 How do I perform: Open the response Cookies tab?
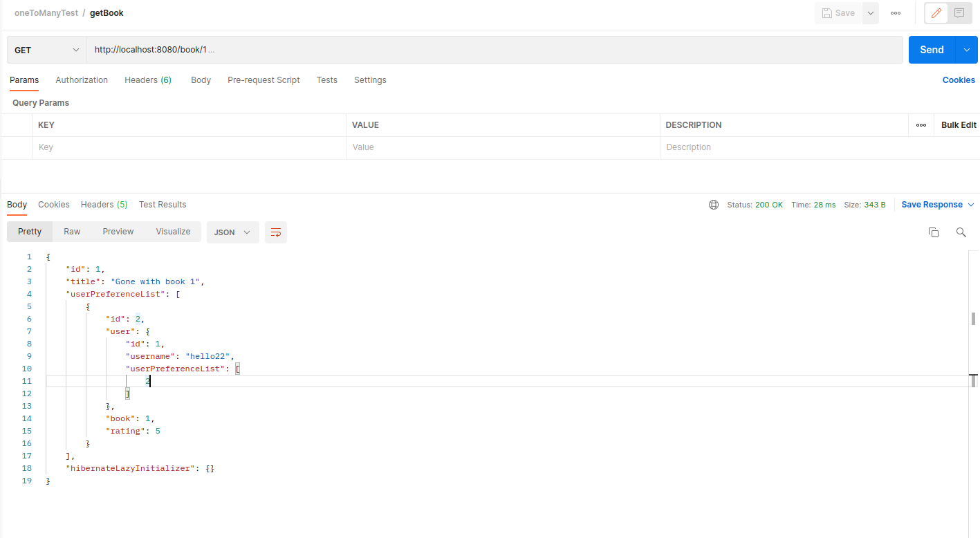coord(54,205)
